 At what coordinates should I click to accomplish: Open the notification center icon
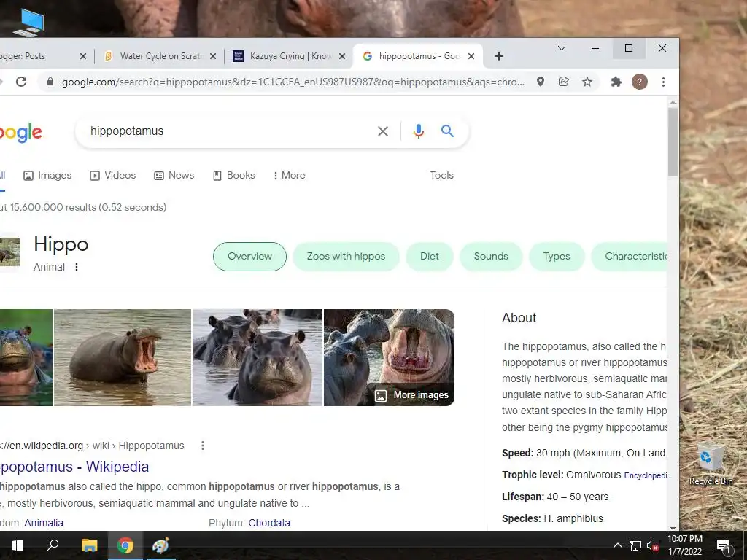pyautogui.click(x=724, y=546)
